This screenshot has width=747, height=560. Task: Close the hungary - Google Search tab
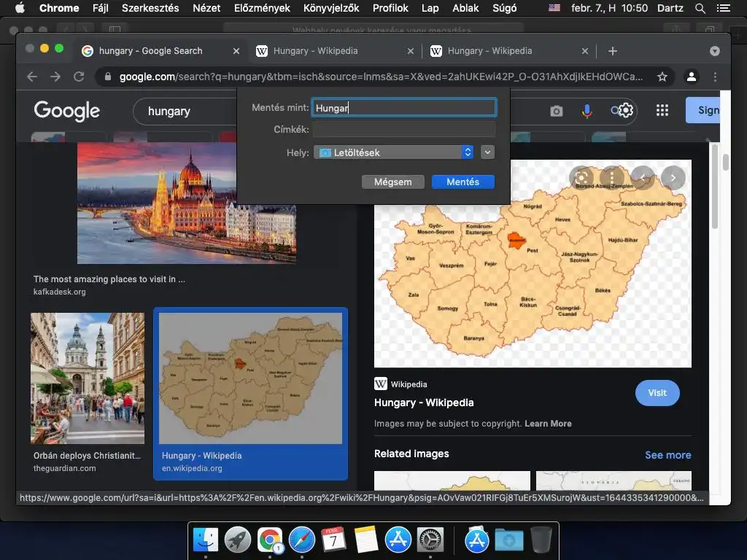pos(236,51)
